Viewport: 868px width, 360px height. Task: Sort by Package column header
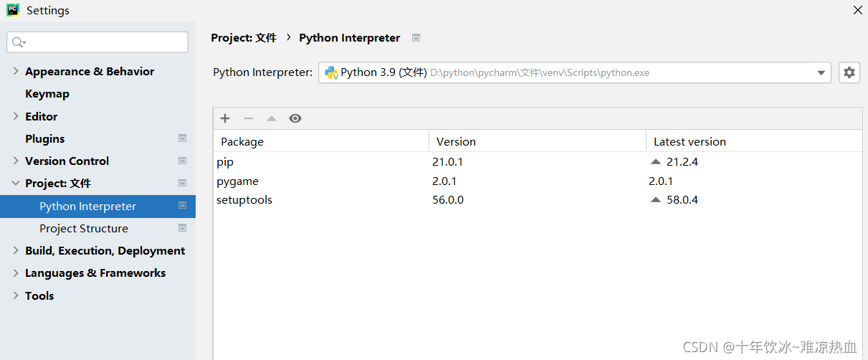click(x=321, y=141)
